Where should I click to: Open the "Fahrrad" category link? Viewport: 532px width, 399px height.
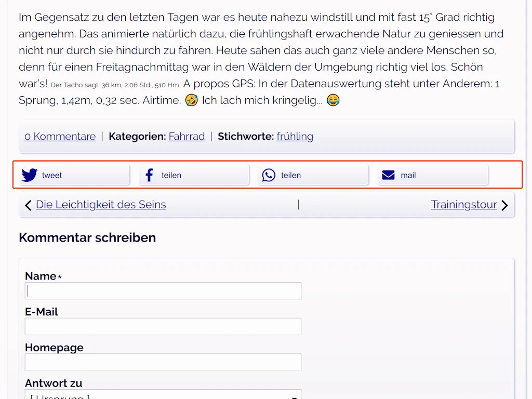coord(187,136)
